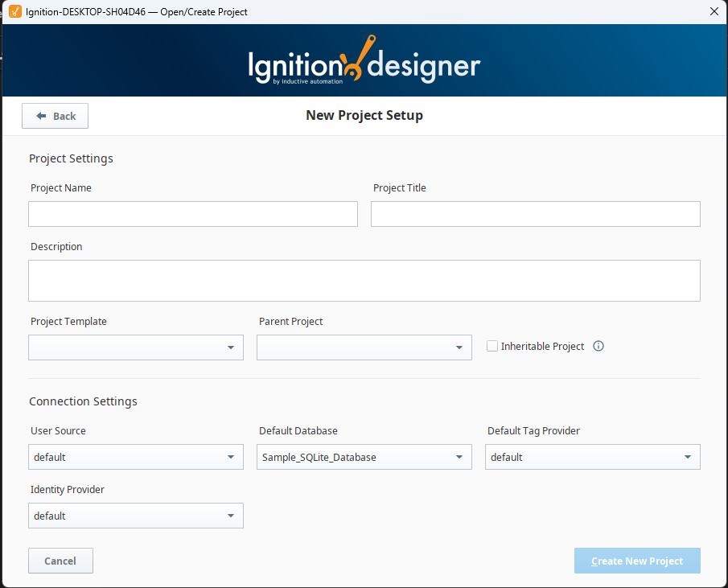Click Create New Project button
This screenshot has width=728, height=588.
[x=637, y=561]
